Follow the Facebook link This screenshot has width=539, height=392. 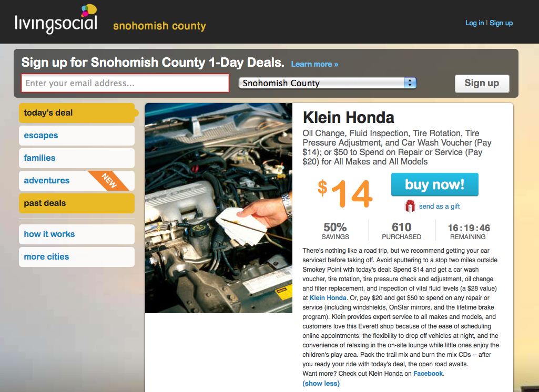[x=428, y=374]
